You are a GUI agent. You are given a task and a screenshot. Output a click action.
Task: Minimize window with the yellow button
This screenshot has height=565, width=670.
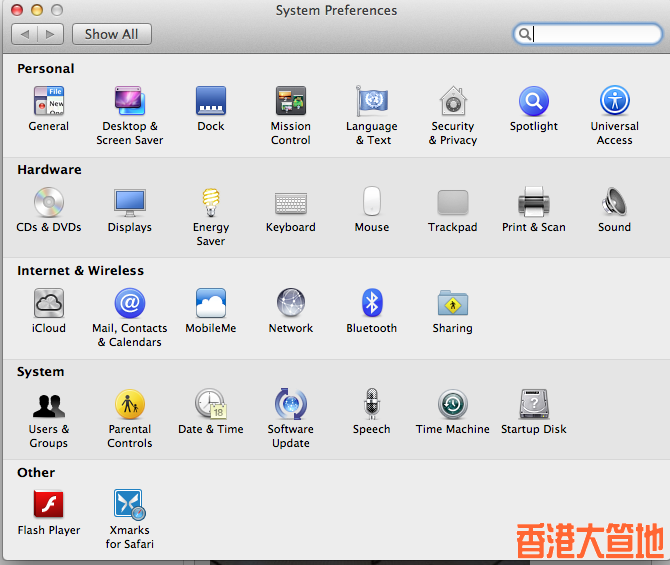coord(37,10)
